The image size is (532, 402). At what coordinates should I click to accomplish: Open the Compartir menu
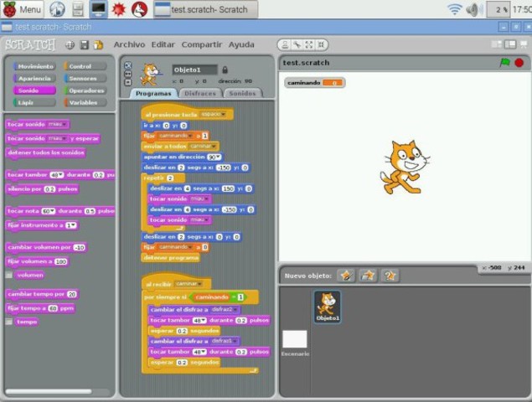[202, 44]
